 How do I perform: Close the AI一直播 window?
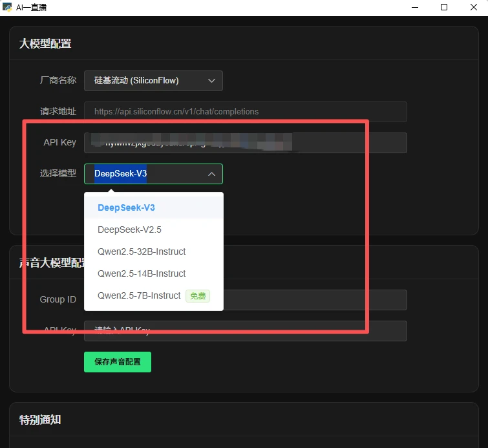tap(473, 8)
